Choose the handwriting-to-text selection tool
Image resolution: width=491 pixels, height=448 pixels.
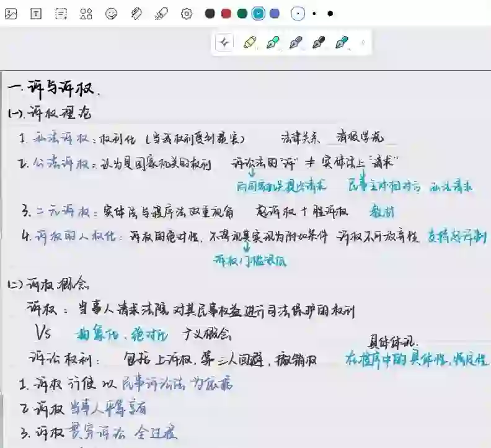(x=61, y=14)
